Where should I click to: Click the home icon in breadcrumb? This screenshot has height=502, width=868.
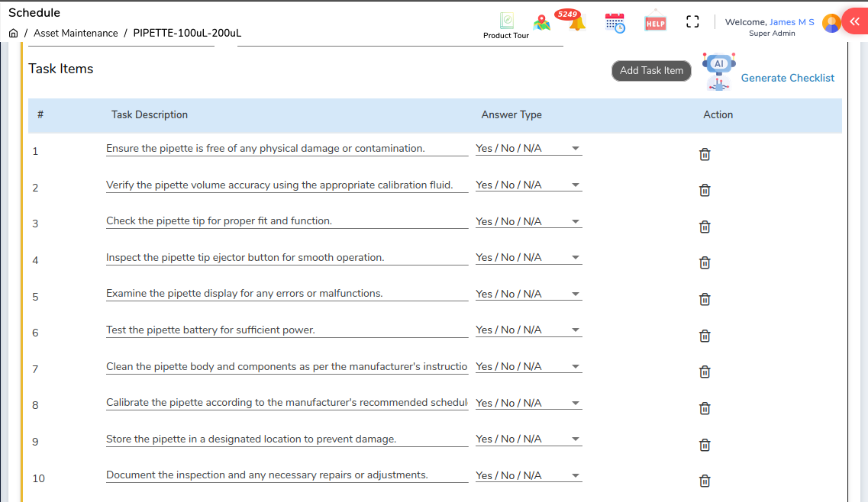tap(14, 34)
